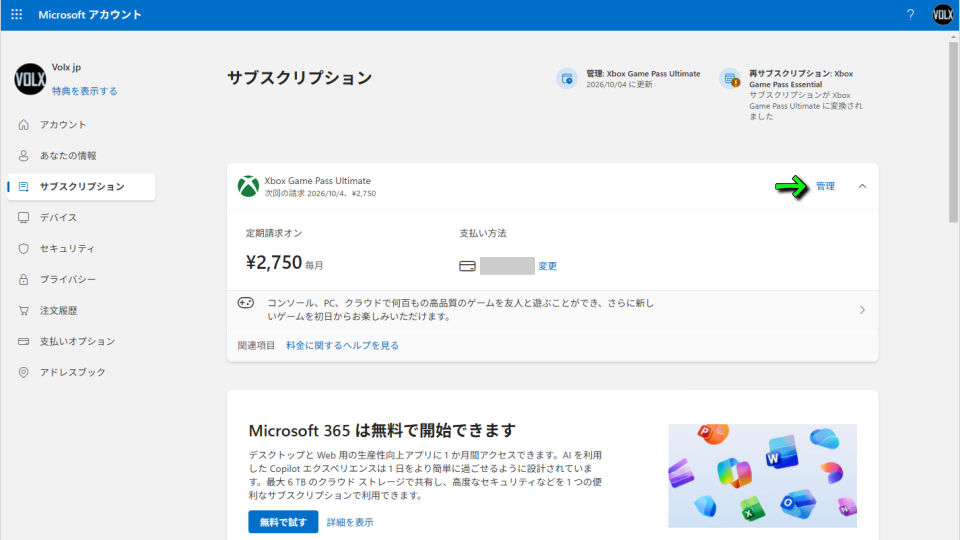Collapse the Xbox Game Pass Ultimate card
960x540 pixels.
pos(862,186)
